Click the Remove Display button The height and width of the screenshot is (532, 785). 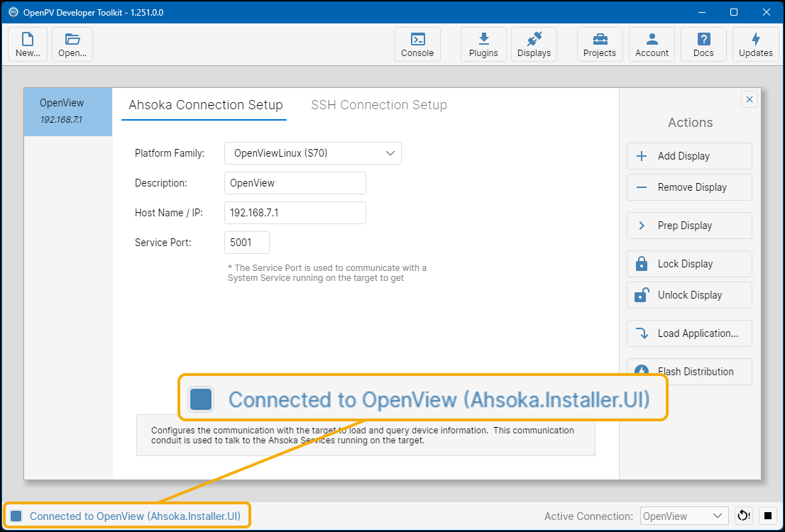coord(689,187)
